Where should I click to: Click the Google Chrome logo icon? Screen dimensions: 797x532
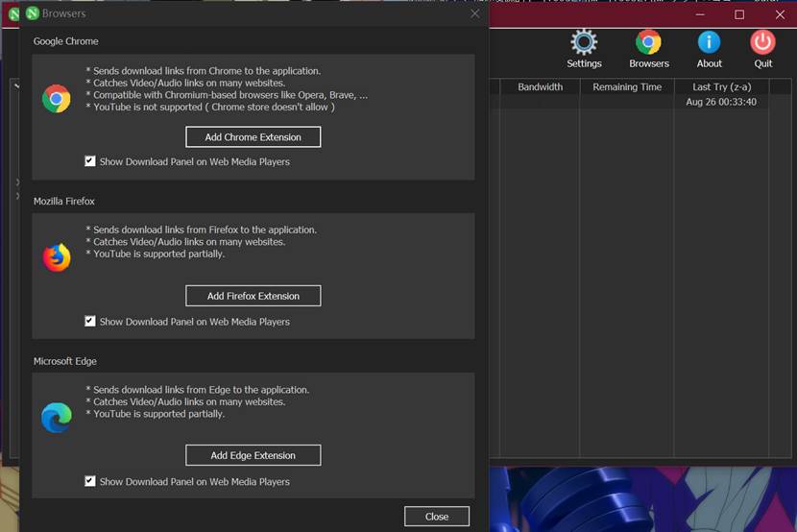coord(57,99)
